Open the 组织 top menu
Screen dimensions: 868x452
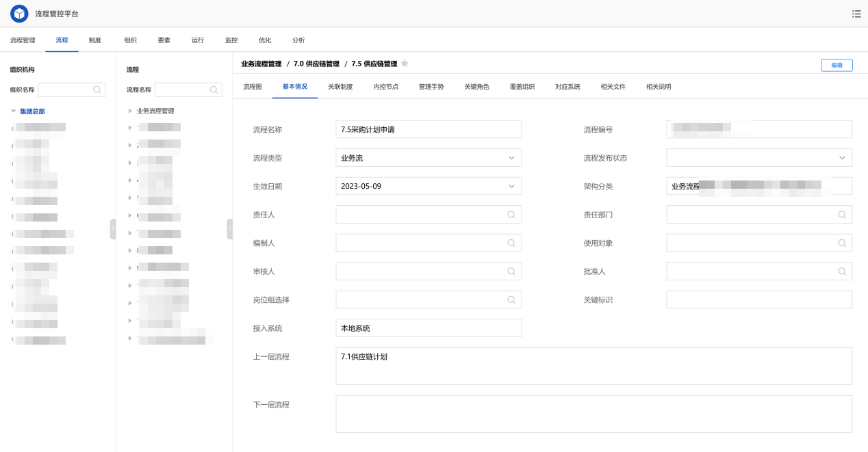(x=130, y=40)
